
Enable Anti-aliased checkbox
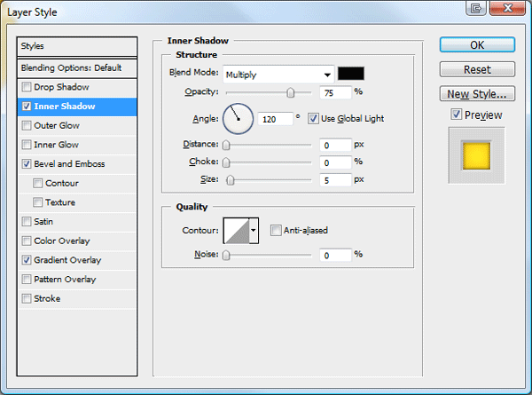coord(276,230)
